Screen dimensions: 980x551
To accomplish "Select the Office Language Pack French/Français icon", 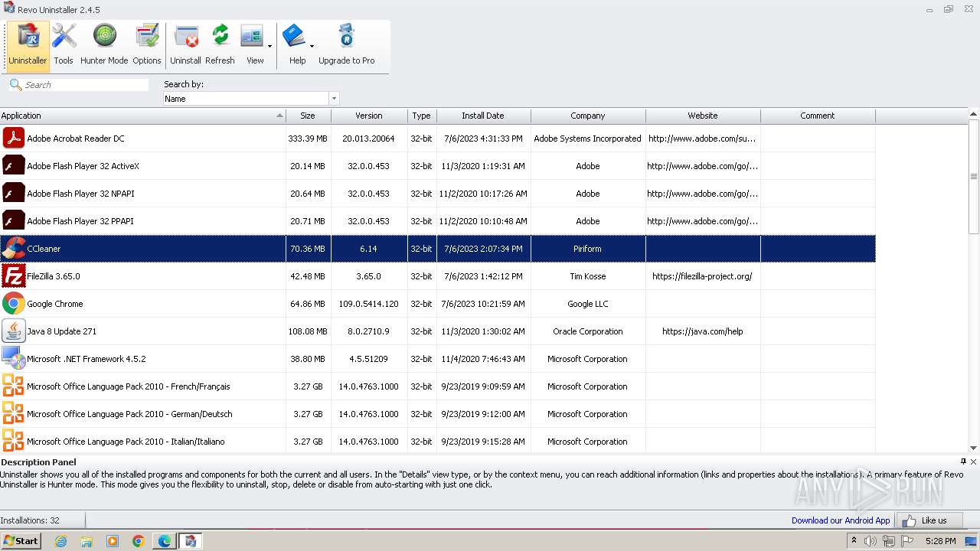I will pyautogui.click(x=14, y=386).
